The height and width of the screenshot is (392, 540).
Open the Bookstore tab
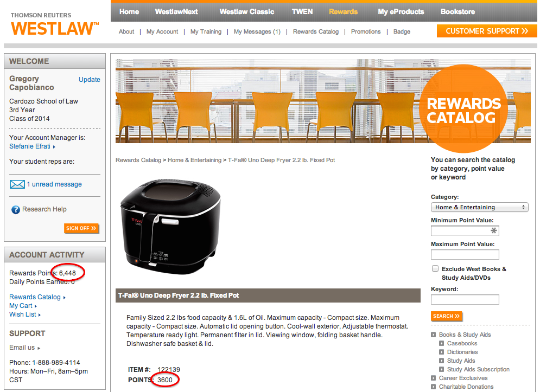pos(458,12)
